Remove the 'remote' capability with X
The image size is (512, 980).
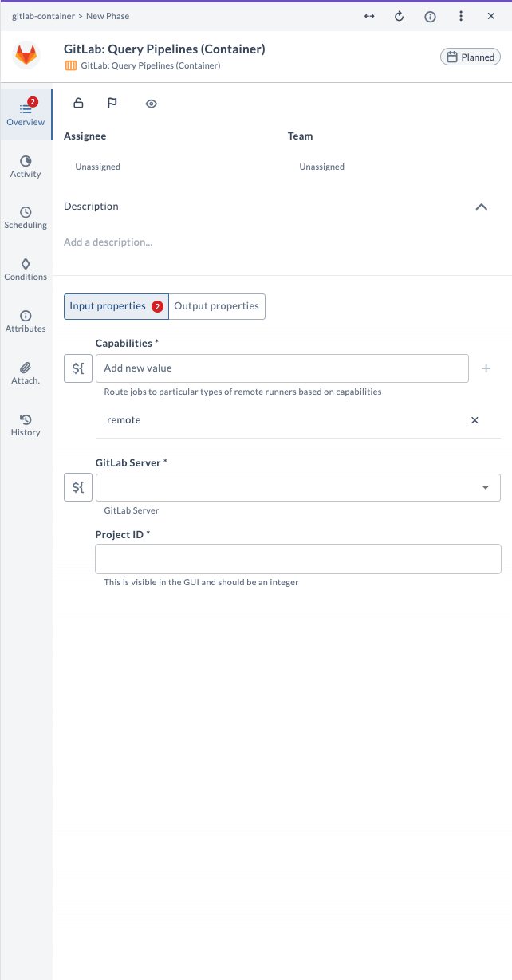tap(475, 420)
